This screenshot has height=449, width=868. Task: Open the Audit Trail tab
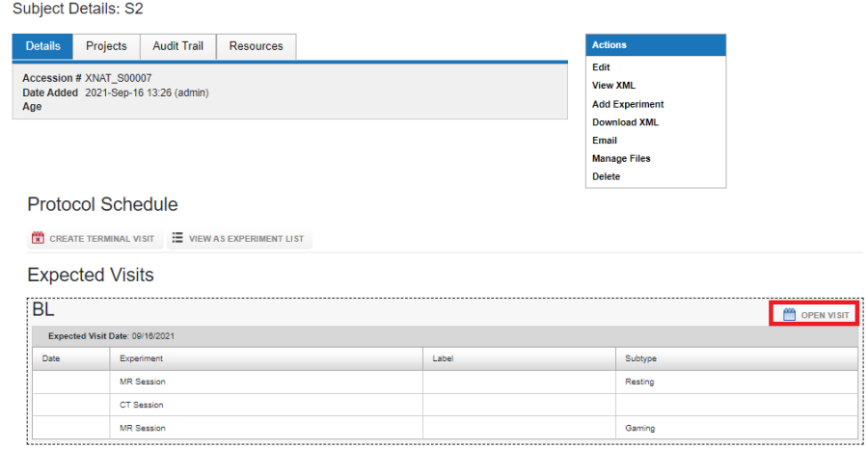click(x=177, y=46)
